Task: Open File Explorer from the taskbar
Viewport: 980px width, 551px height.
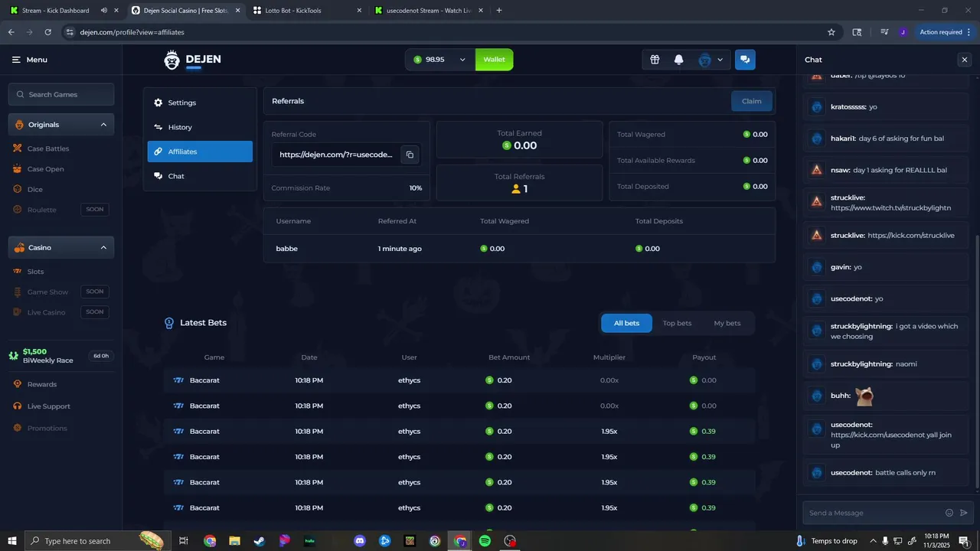Action: (235, 541)
